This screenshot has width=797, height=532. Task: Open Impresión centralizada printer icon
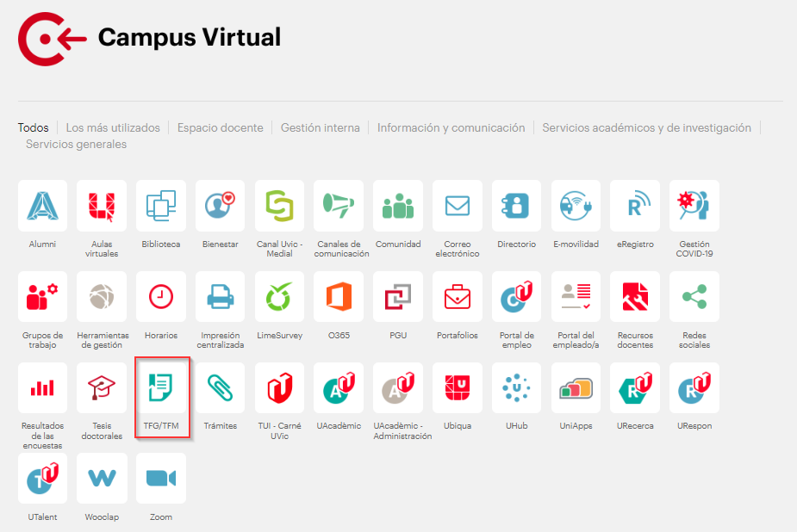220,296
